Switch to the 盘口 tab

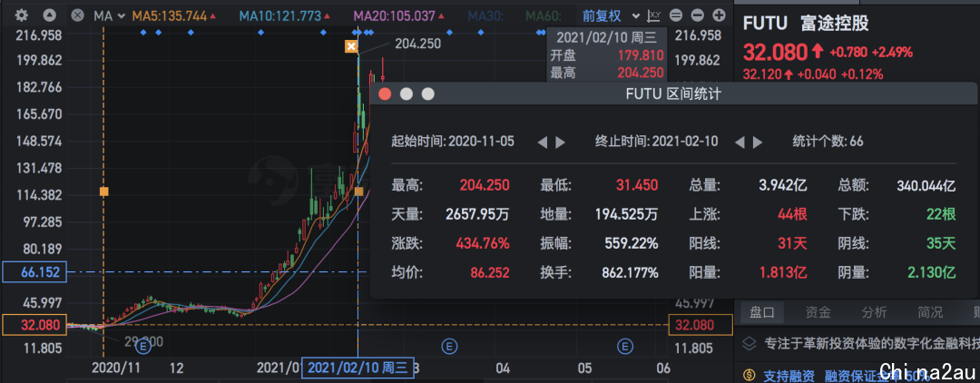coord(762,312)
